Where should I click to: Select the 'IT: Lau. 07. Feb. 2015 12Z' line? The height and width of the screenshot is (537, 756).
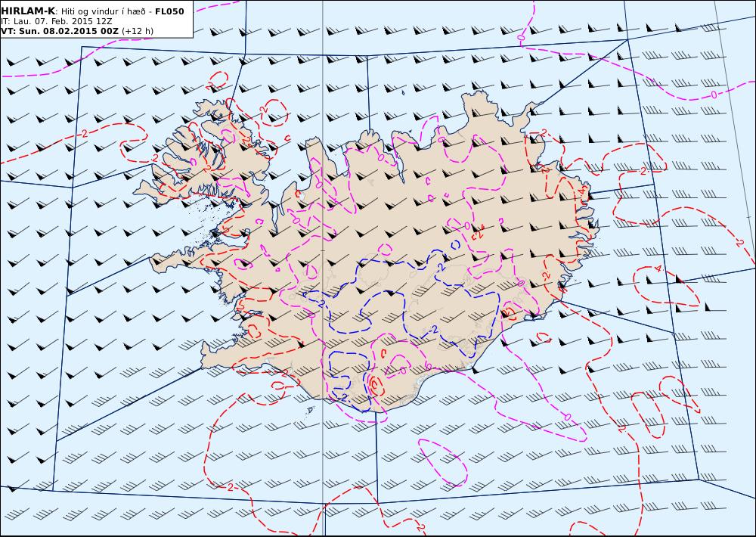click(57, 22)
